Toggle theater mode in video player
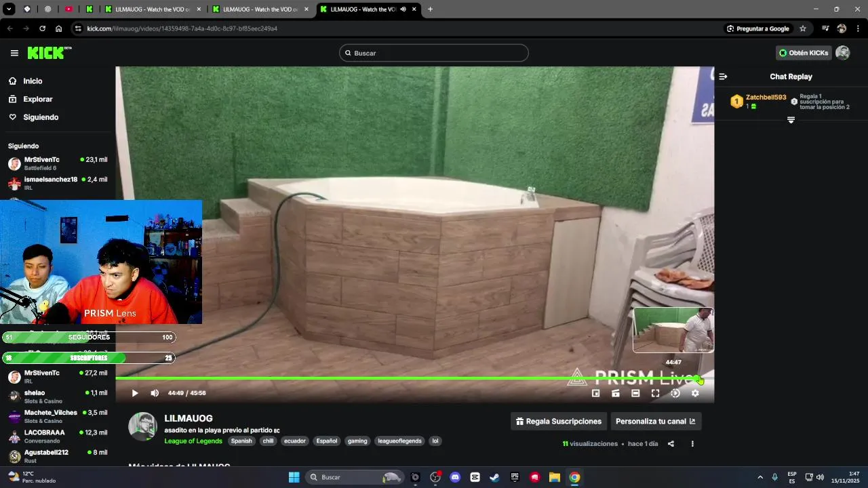 click(x=635, y=393)
